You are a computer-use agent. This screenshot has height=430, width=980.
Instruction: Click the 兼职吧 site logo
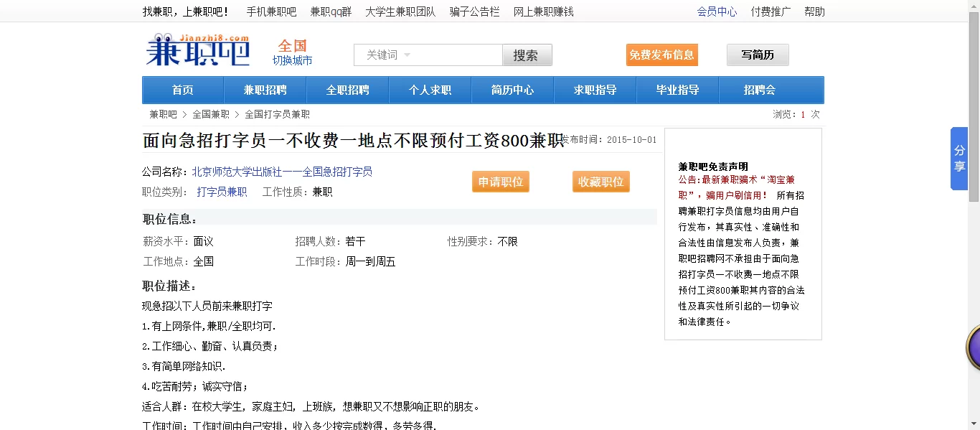197,51
